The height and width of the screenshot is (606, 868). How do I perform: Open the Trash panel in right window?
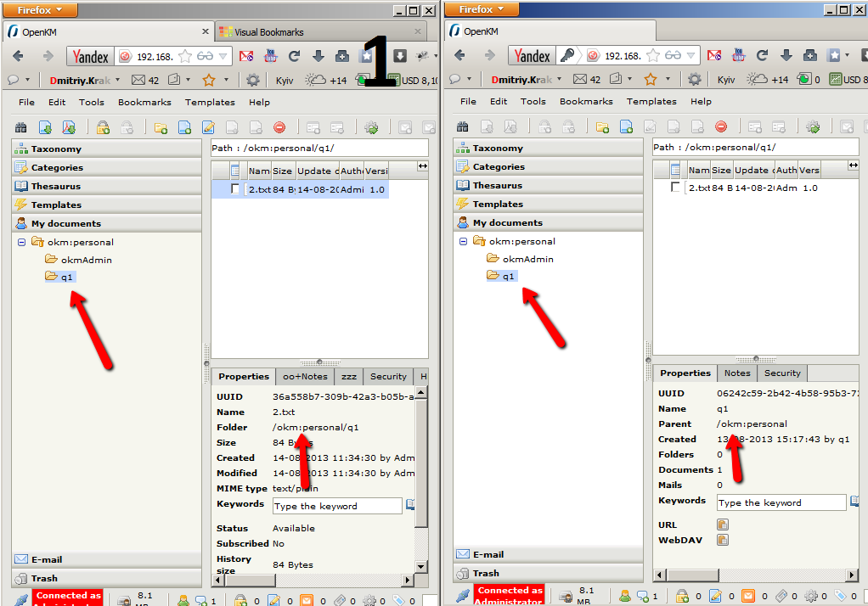coord(486,573)
